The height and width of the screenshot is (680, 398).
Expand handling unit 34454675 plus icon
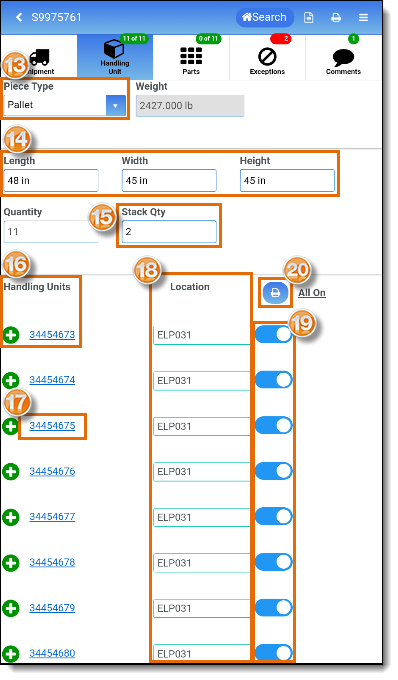click(11, 426)
